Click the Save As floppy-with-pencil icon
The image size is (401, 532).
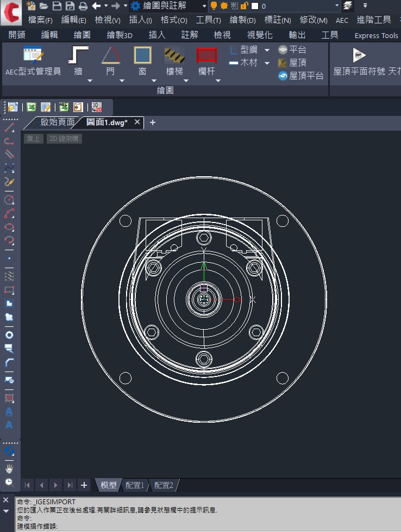tap(70, 6)
